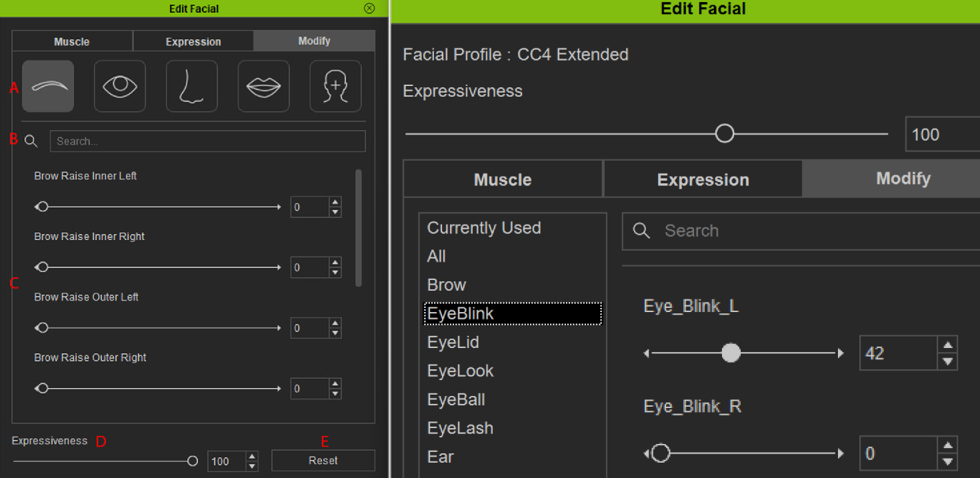980x478 pixels.
Task: Select the Nose facial region icon
Action: click(192, 86)
